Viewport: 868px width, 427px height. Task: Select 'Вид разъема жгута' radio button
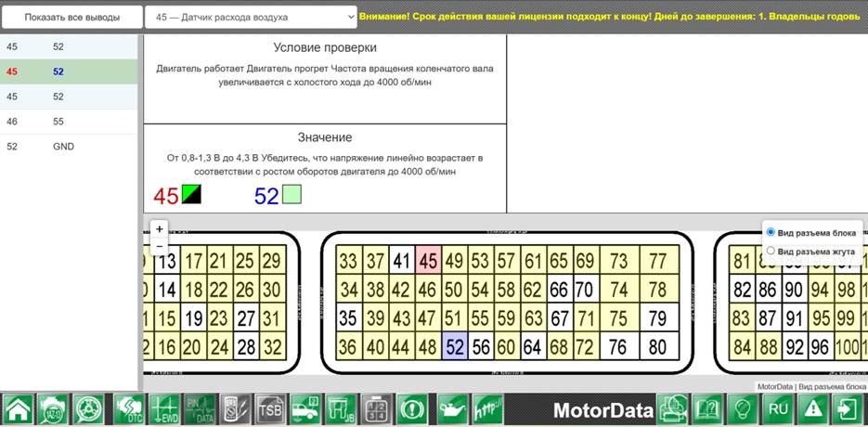click(771, 251)
